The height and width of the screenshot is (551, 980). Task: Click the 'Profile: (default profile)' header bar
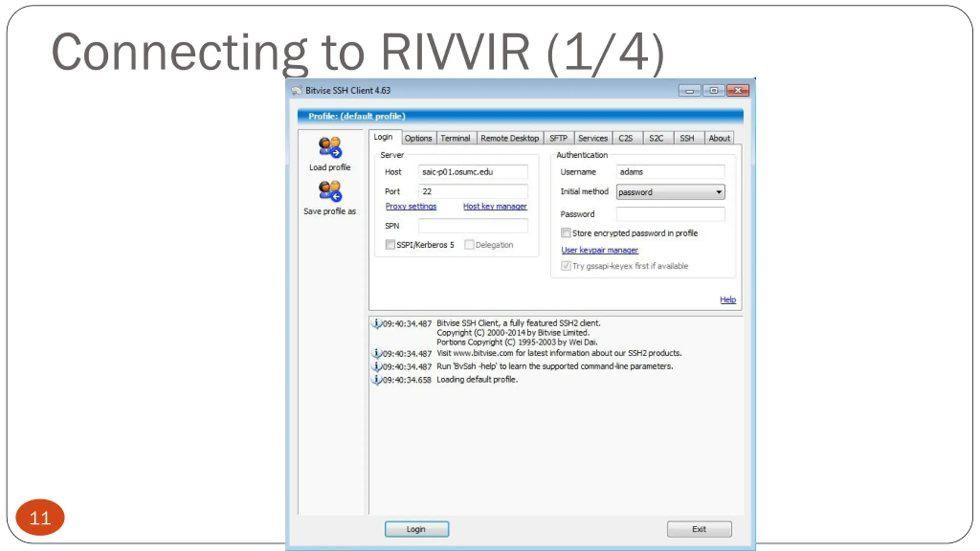(520, 116)
